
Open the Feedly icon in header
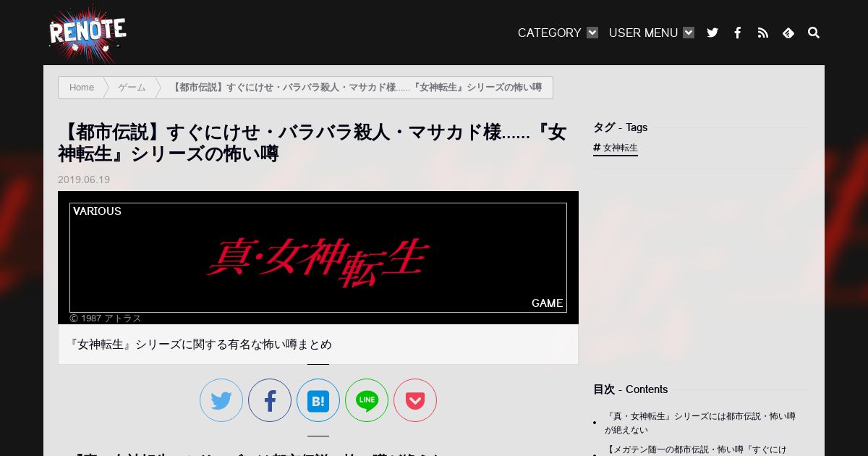(788, 33)
